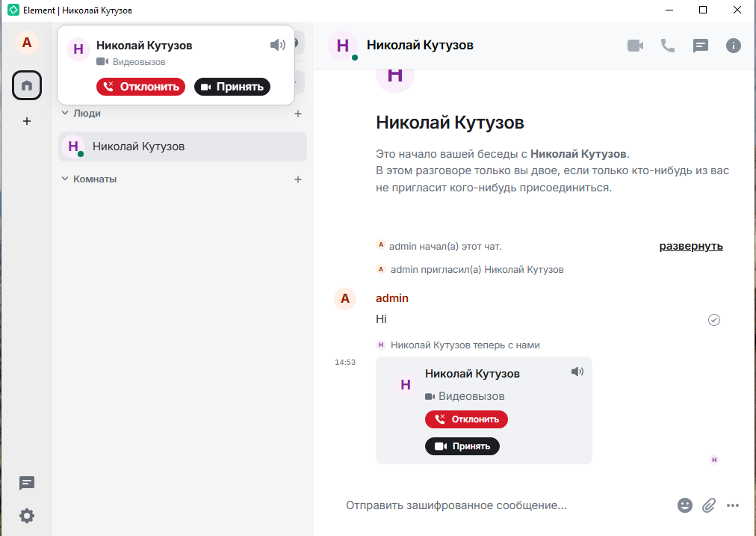Go to the Home space

pos(27,85)
